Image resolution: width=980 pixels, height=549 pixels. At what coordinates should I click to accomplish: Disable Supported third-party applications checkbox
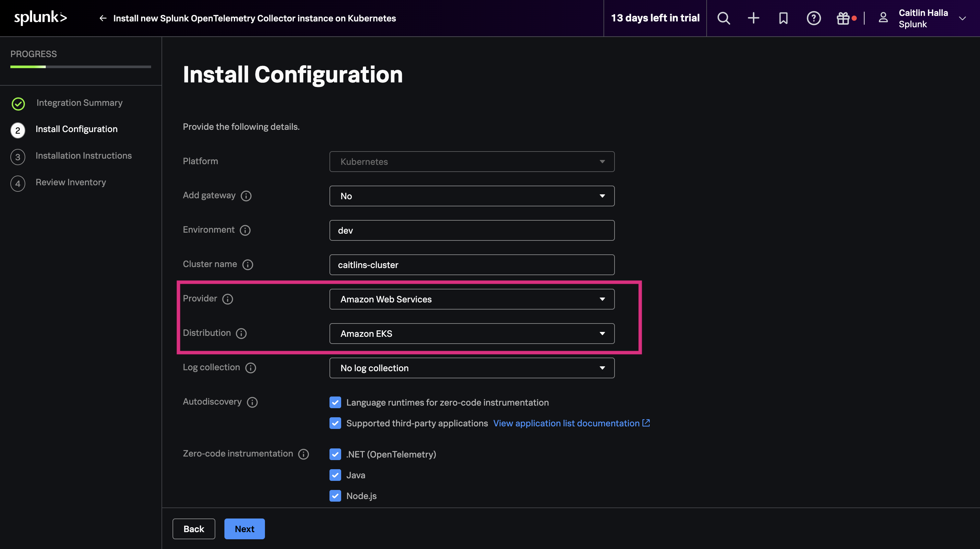335,423
